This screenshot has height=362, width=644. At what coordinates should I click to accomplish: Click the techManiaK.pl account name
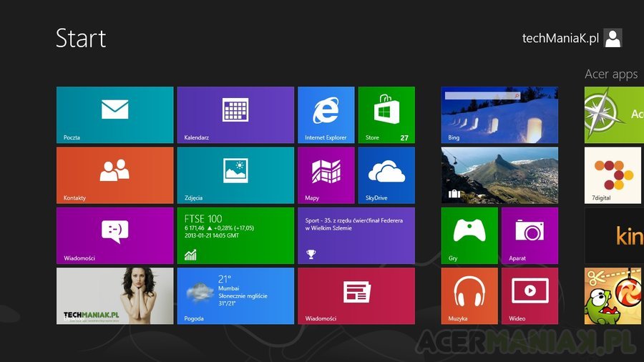560,38
